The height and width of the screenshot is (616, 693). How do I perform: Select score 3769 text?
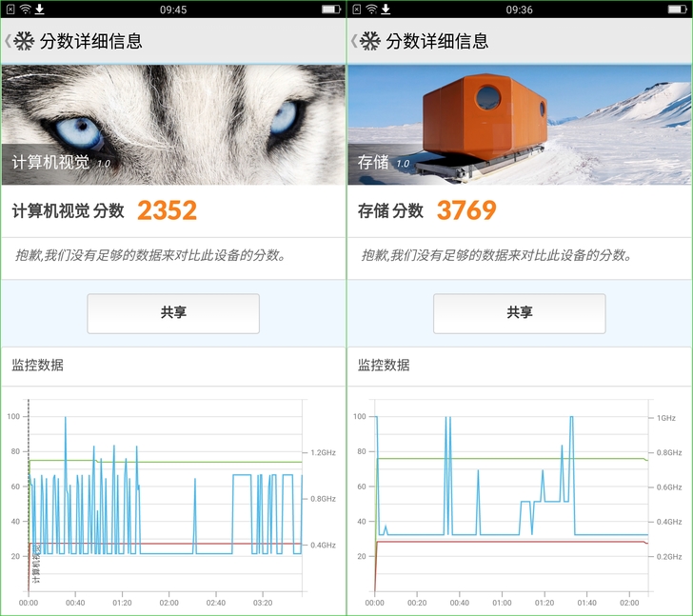pyautogui.click(x=466, y=210)
